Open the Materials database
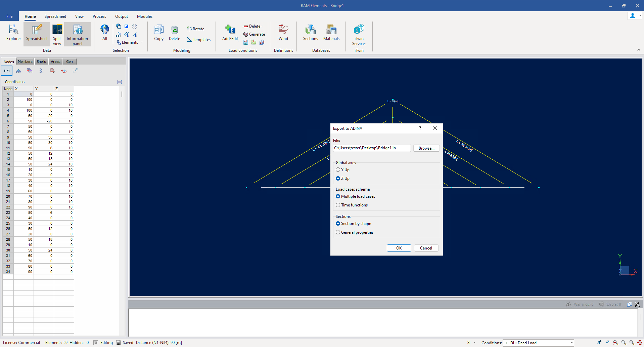Viewport: 644px width, 347px height. (x=331, y=33)
